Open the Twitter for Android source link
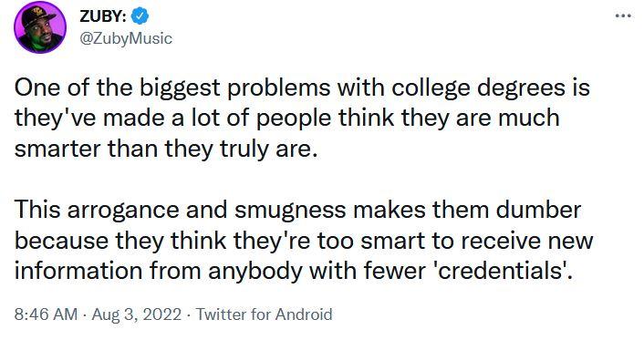644x340 pixels. coord(264,314)
